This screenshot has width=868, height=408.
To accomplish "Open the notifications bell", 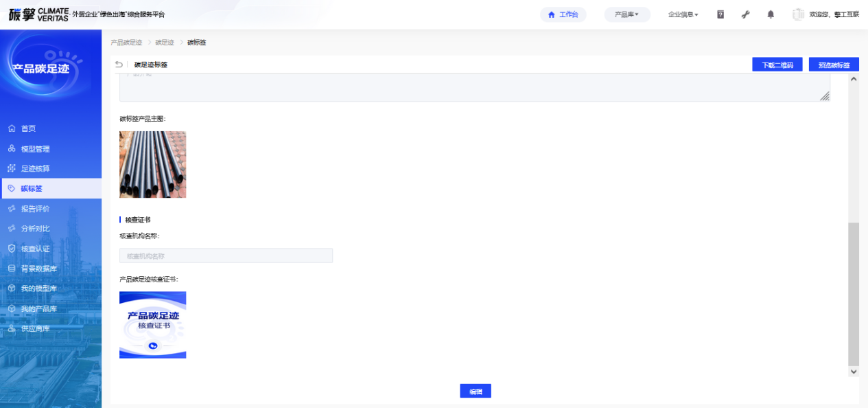I will (771, 14).
